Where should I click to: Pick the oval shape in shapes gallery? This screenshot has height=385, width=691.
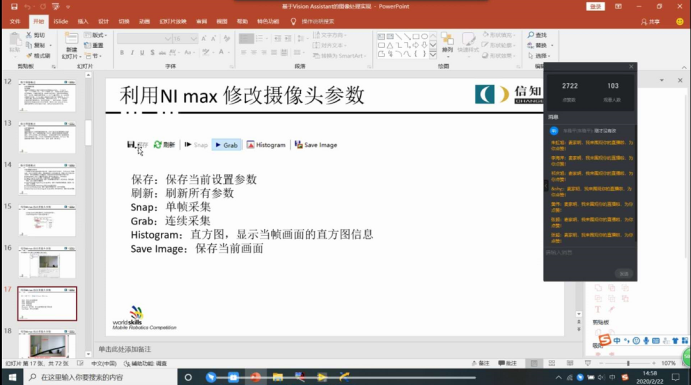tap(424, 37)
